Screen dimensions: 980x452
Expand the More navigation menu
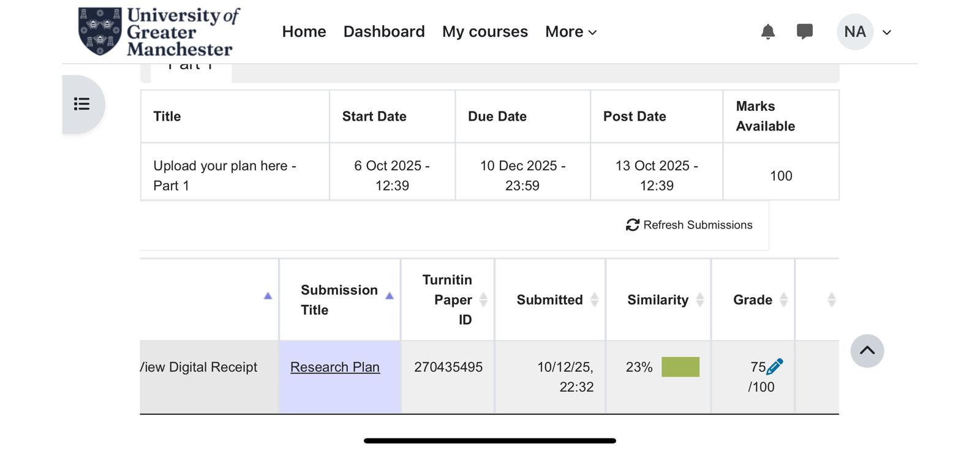(570, 31)
